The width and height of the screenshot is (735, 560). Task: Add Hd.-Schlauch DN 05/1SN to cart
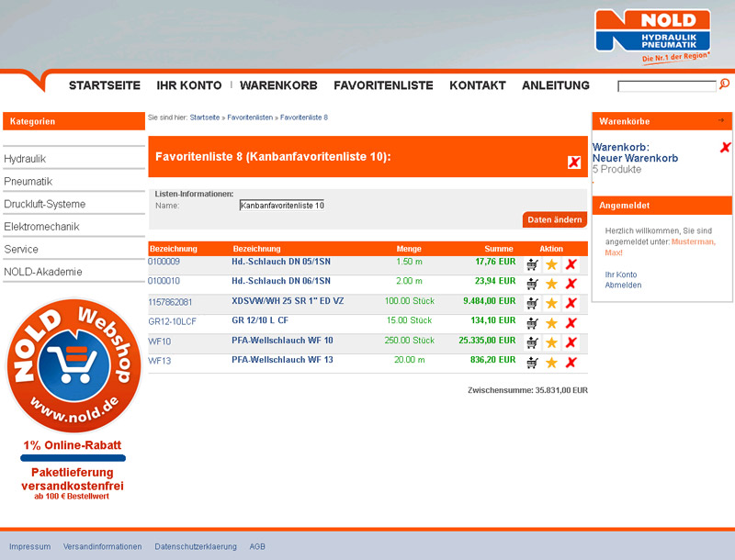(532, 264)
